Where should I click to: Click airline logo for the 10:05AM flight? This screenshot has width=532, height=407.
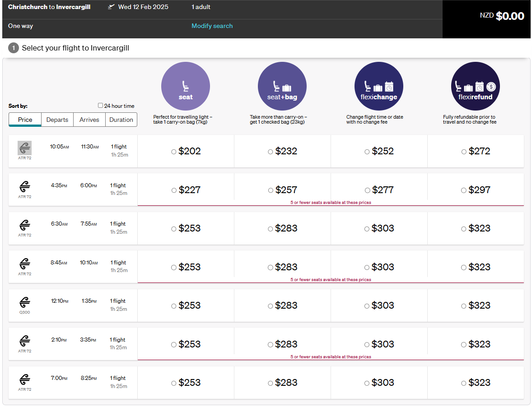tap(24, 148)
